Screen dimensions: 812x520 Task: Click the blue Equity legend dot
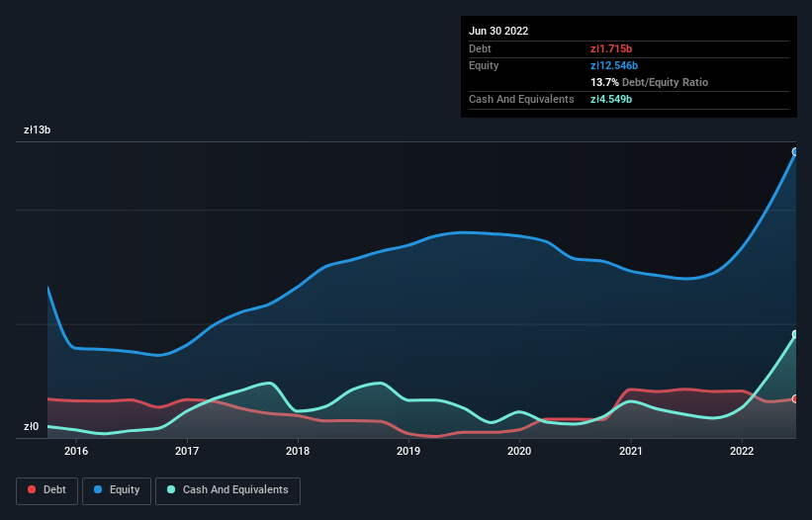98,489
